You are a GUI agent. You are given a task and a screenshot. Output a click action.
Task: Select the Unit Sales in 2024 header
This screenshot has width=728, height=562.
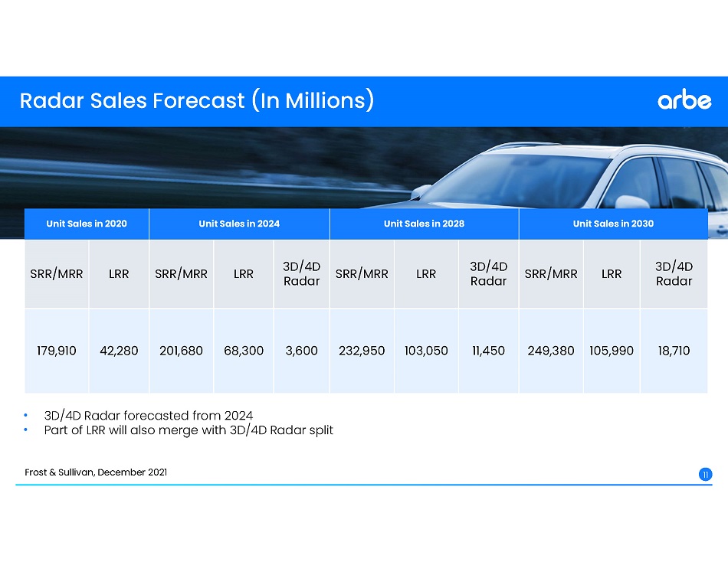(239, 224)
